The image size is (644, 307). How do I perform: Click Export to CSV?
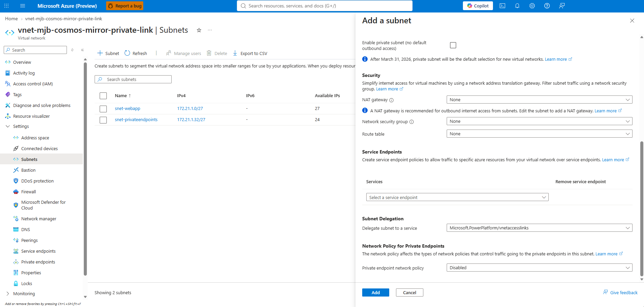(250, 53)
